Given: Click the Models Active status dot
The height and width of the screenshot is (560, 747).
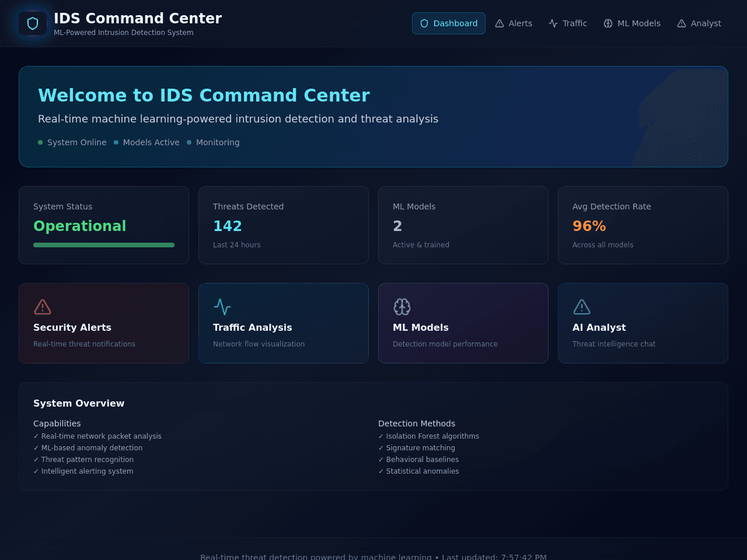Looking at the screenshot, I should click(116, 142).
